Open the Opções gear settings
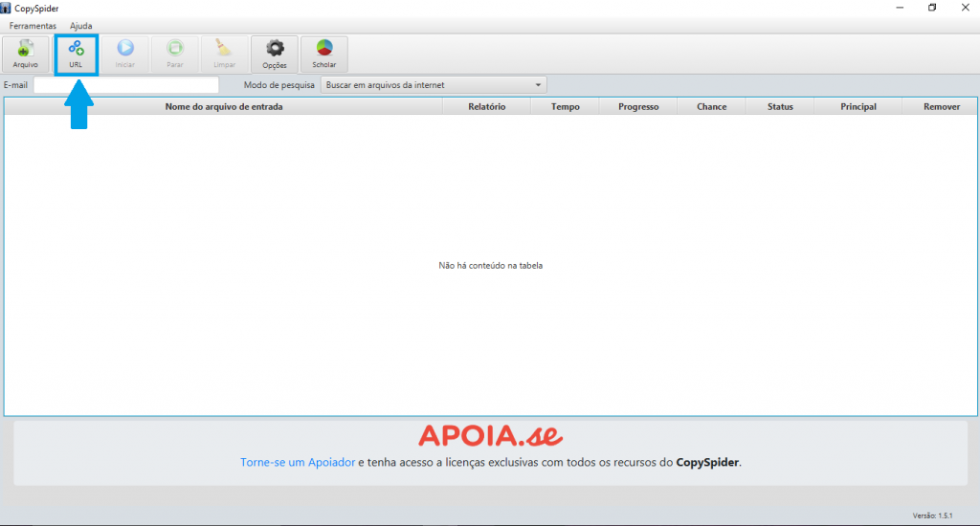980x526 pixels. [x=275, y=55]
